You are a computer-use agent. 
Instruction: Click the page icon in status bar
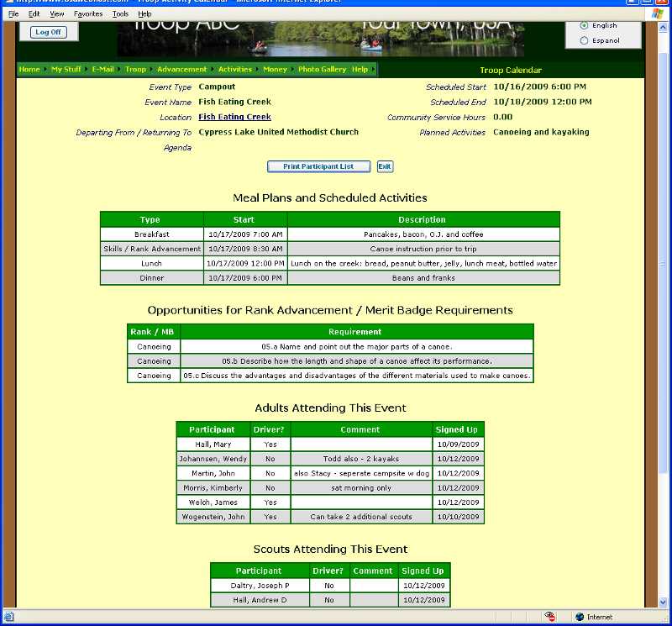[9, 617]
